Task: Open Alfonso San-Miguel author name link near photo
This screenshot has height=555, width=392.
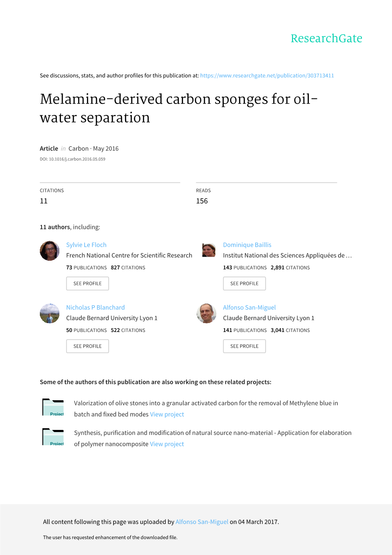Action: point(249,307)
